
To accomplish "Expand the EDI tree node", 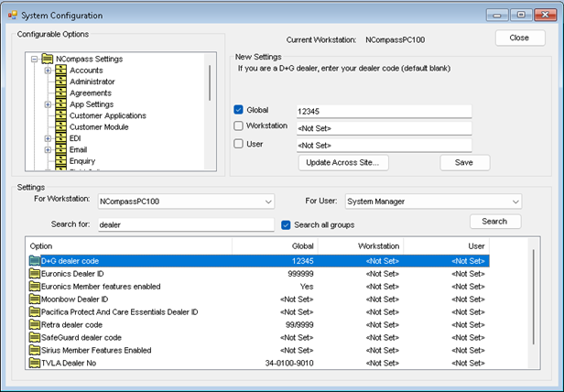I will point(48,138).
